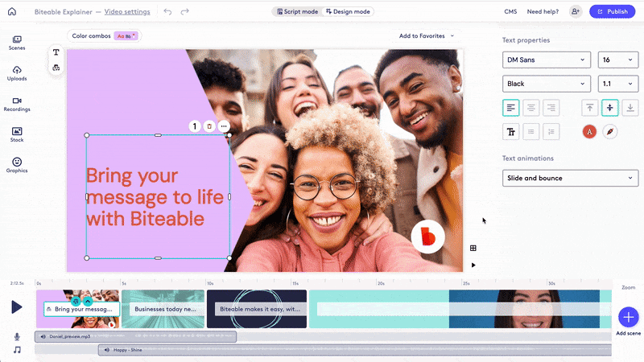This screenshot has height=362, width=644.
Task: Align text center
Action: point(531,108)
